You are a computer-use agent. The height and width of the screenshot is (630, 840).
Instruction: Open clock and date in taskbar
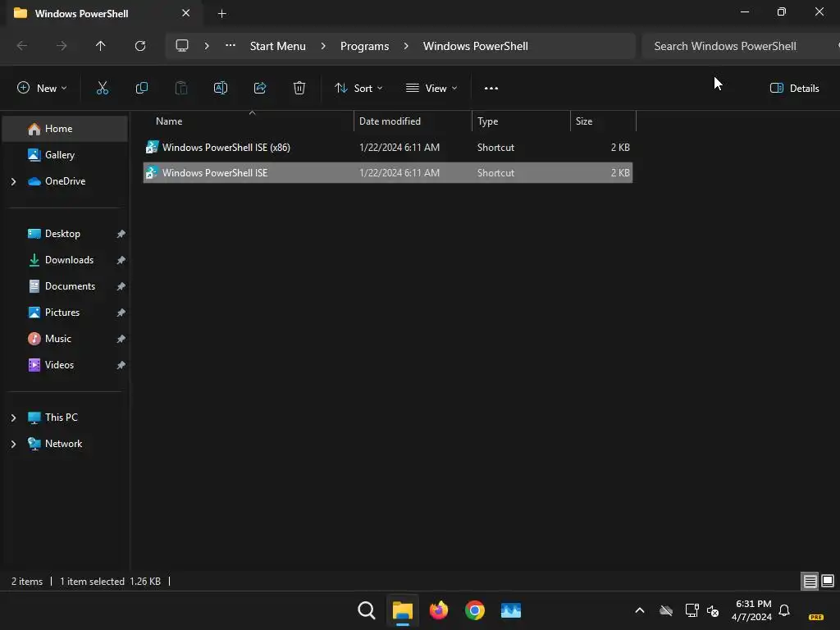pos(752,610)
